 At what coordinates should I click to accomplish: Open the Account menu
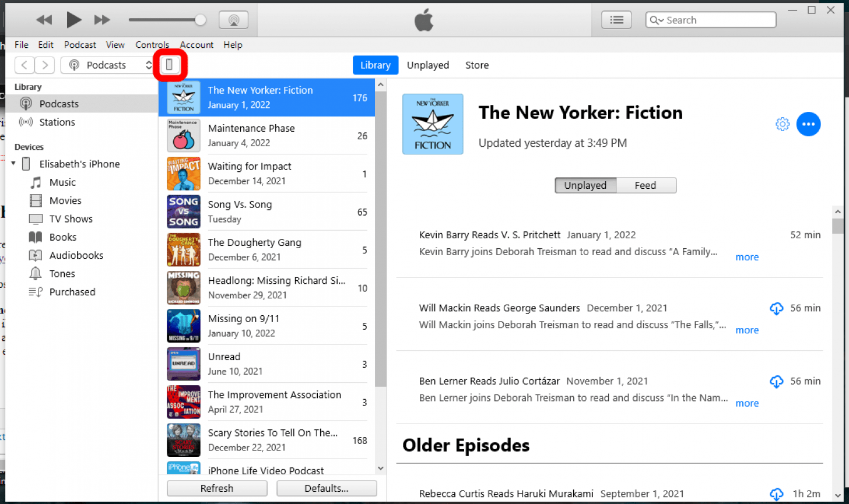pyautogui.click(x=197, y=45)
